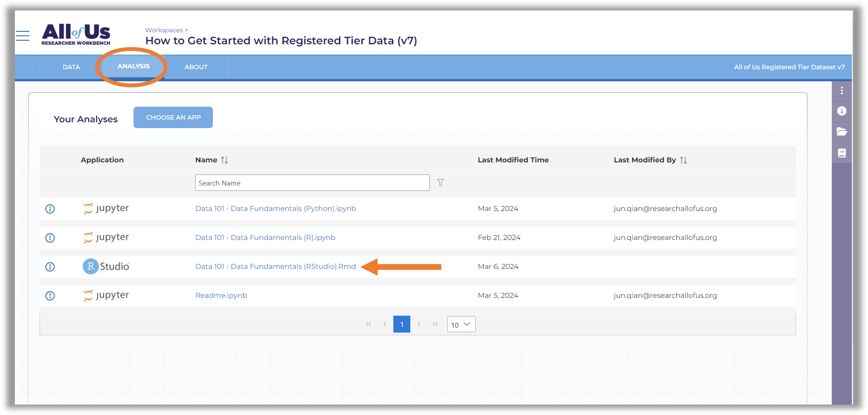
Task: Open actions menu for Data Fundamentals (R) row
Action: coord(50,238)
